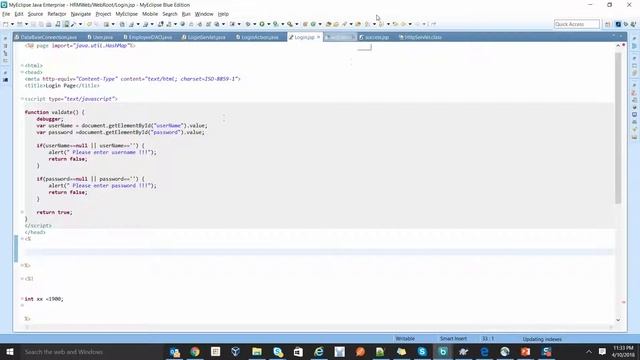Open the Action Center notifications icon
The width and height of the screenshot is (640, 360).
pos(602,352)
